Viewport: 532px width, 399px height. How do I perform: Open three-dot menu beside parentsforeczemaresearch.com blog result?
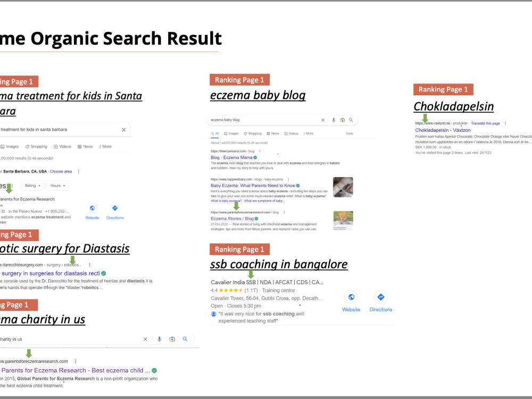click(284, 212)
